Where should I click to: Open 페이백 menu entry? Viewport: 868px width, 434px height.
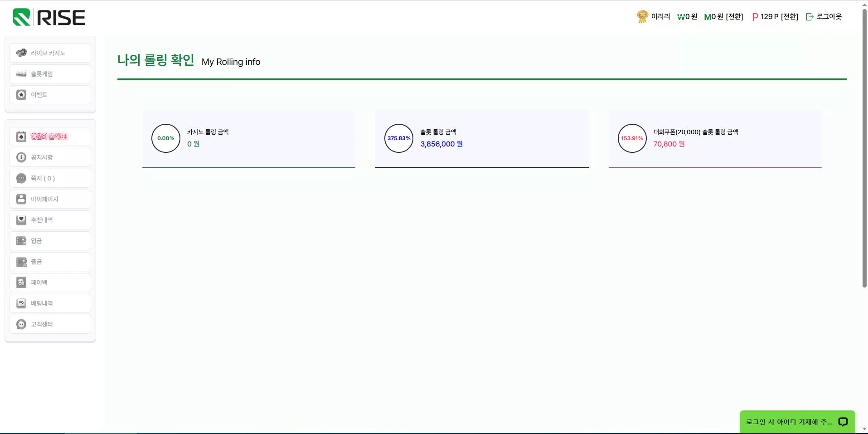pyautogui.click(x=50, y=283)
